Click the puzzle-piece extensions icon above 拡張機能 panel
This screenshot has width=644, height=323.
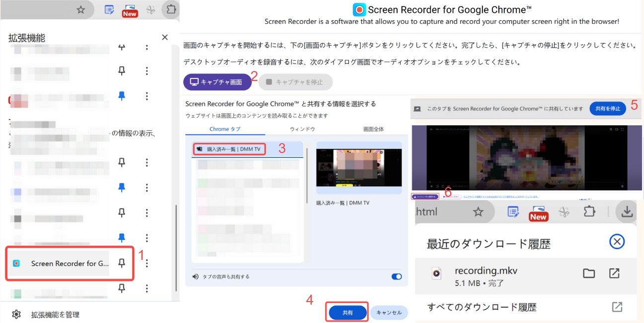(x=171, y=9)
